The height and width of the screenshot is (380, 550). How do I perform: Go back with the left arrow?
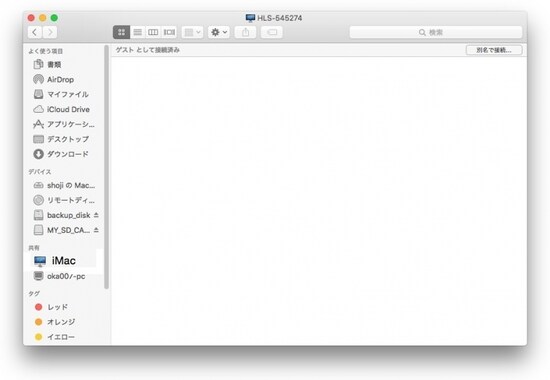click(x=34, y=32)
